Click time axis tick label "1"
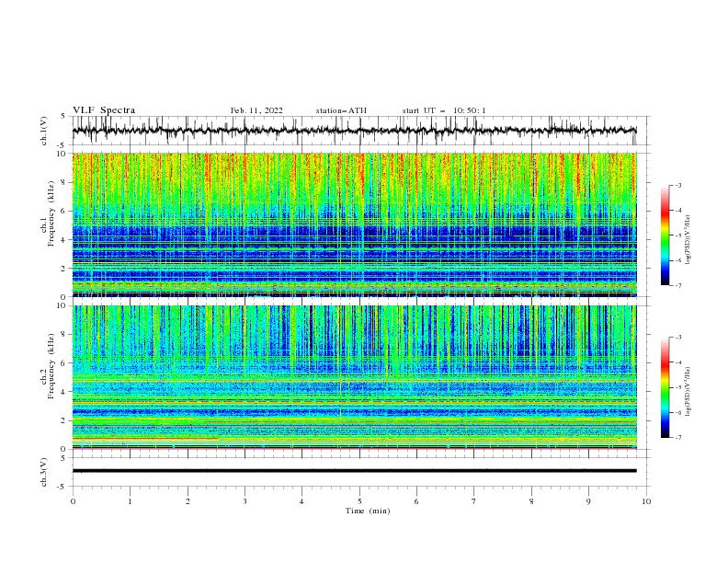This screenshot has height=563, width=728. tap(130, 501)
